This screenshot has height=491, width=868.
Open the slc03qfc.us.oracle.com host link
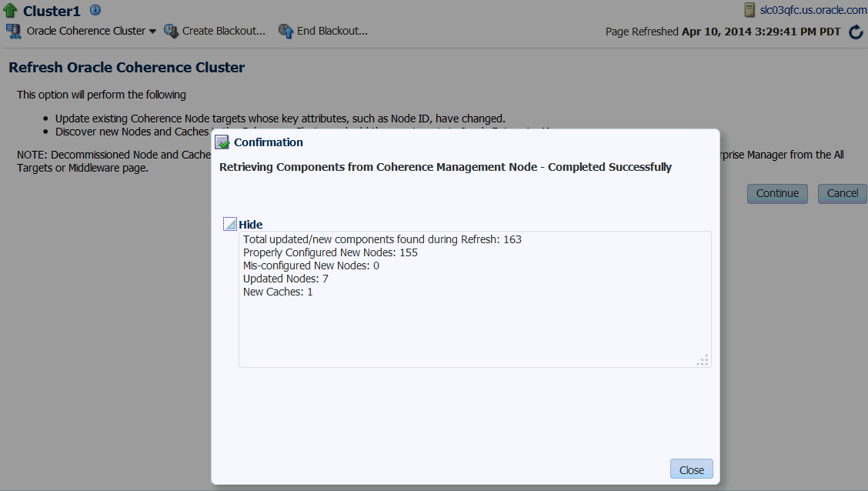813,10
